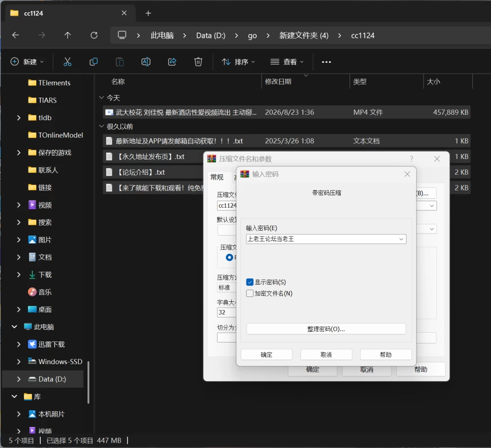The height and width of the screenshot is (448, 491).
Task: Click the Forward navigation arrow
Action: [x=41, y=35]
